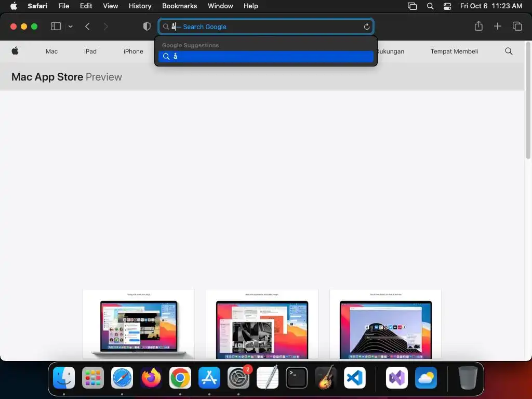Open the iPhone link in Apple navigation
The image size is (532, 399).
(x=134, y=51)
